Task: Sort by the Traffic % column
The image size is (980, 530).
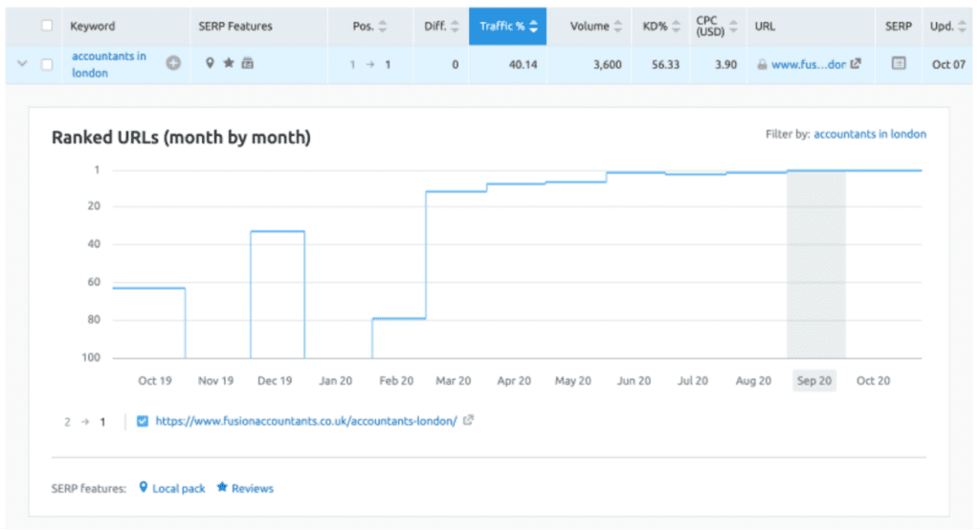Action: click(507, 26)
